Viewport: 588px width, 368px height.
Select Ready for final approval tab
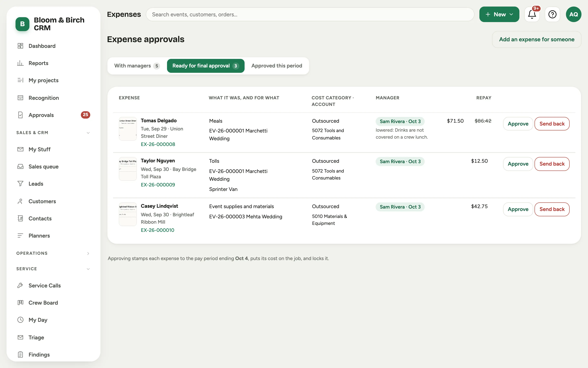[x=206, y=66]
